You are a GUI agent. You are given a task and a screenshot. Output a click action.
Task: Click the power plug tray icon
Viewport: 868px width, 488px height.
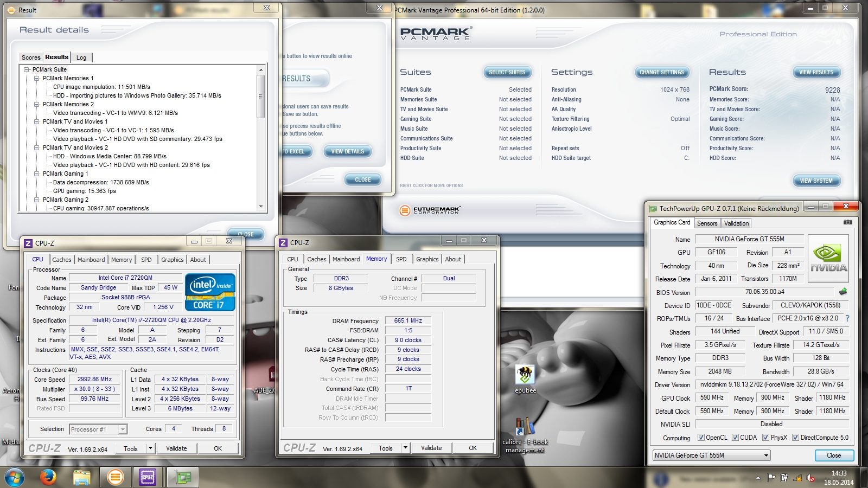784,478
